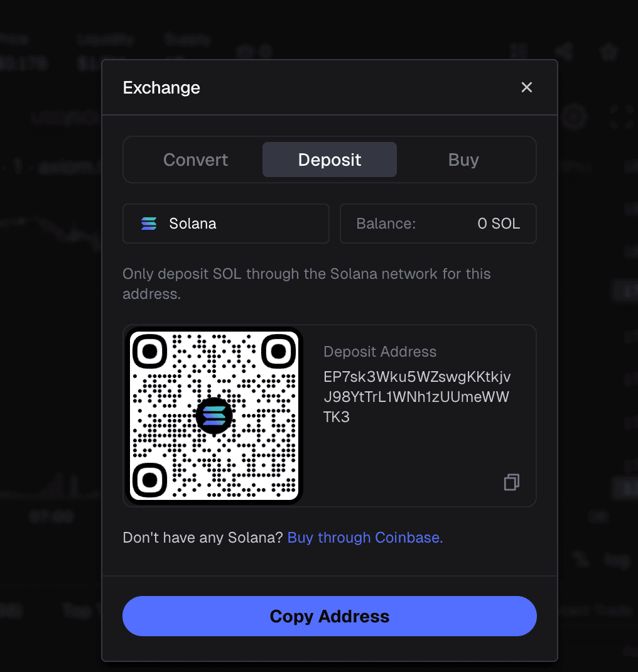Screen dimensions: 638x672
Task: Select the Deposit tab
Action: pos(330,160)
